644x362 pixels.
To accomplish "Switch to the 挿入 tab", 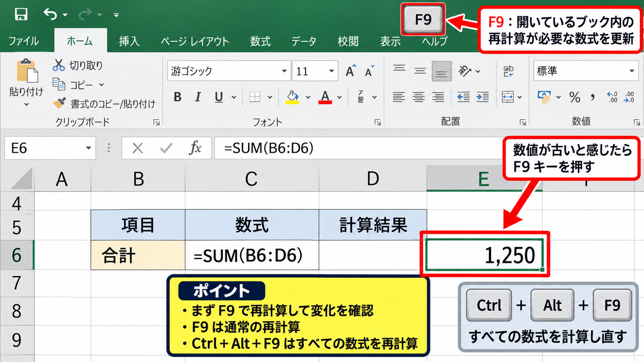I will pyautogui.click(x=129, y=41).
